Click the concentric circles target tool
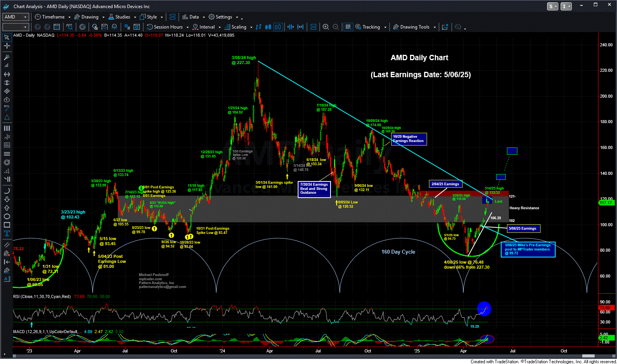 7,162
